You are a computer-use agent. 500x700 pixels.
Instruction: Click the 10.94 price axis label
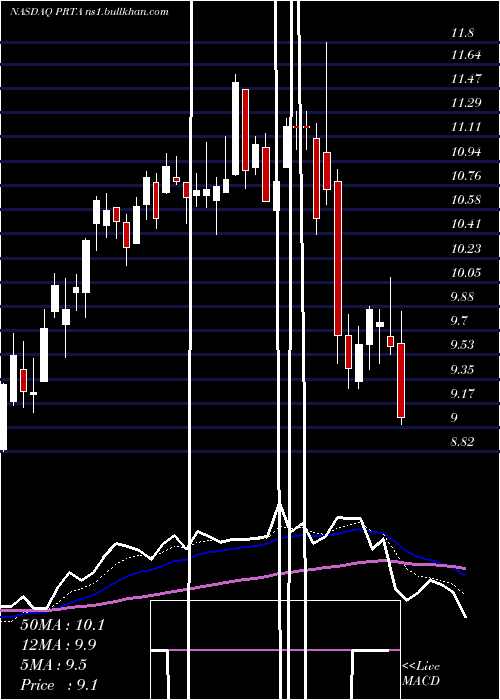(466, 152)
